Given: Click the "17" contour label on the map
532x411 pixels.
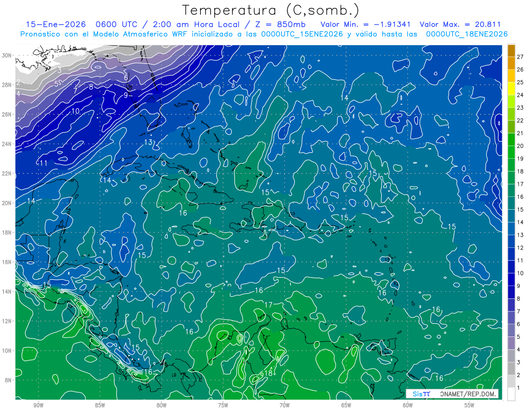Looking at the screenshot, I should click(268, 305).
